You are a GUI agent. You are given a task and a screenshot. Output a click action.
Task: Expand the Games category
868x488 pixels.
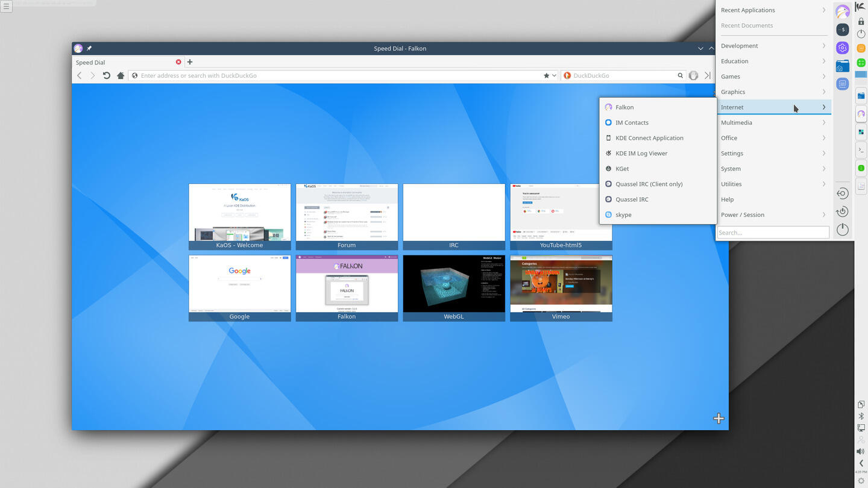pyautogui.click(x=773, y=77)
